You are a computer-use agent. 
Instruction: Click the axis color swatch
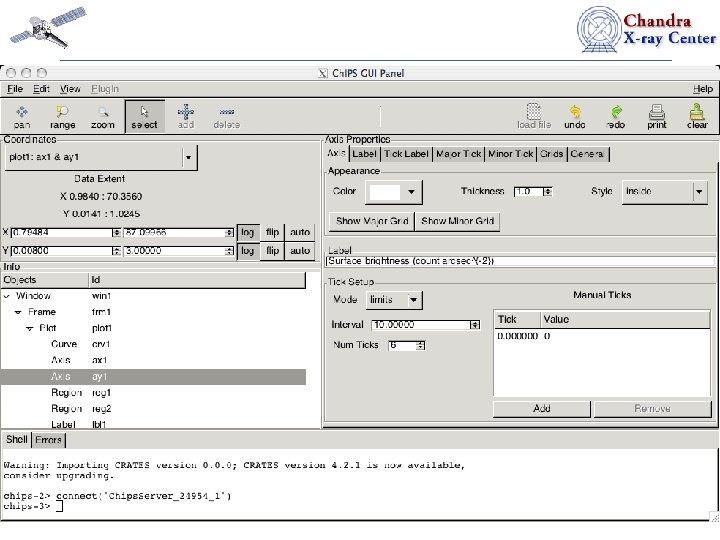click(x=385, y=192)
